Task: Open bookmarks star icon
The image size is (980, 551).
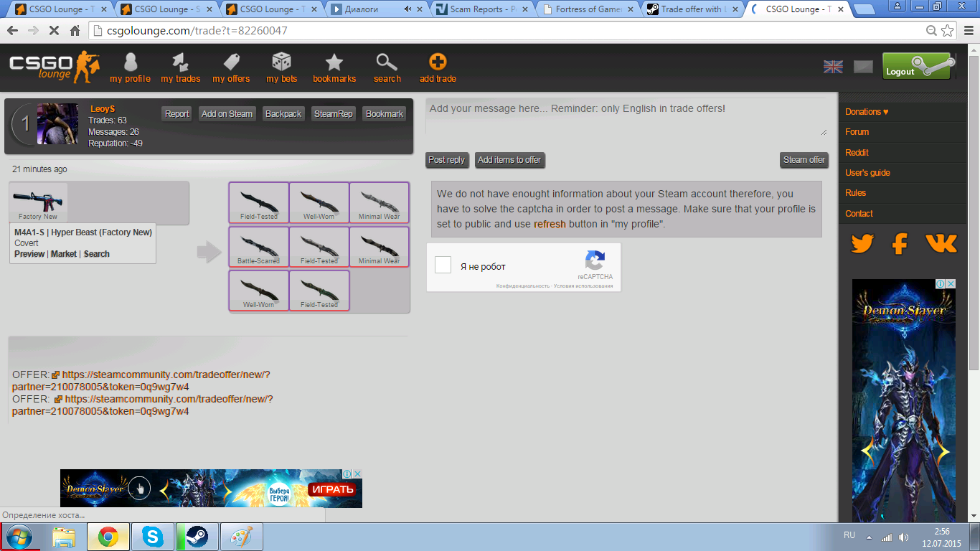Action: [x=334, y=63]
